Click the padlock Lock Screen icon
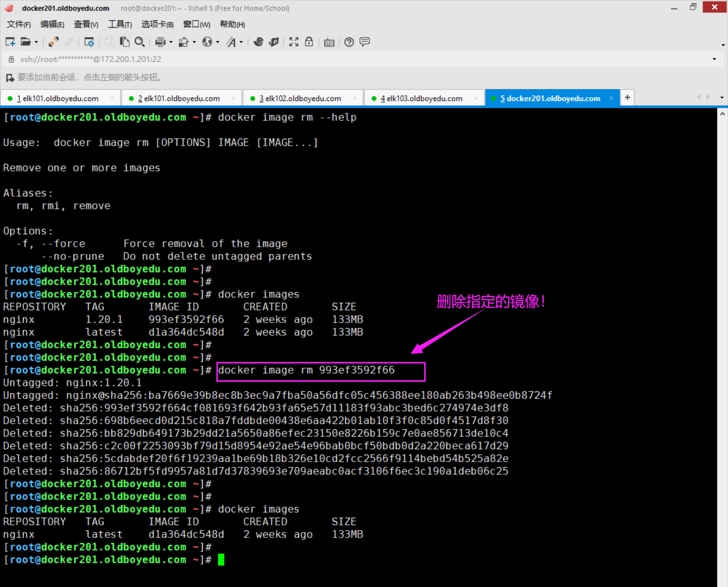 coord(309,42)
